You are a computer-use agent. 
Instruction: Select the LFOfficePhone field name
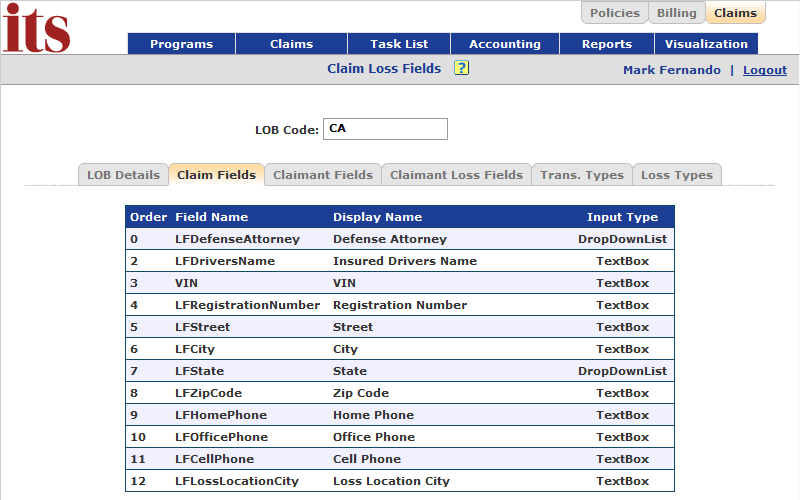[x=221, y=437]
